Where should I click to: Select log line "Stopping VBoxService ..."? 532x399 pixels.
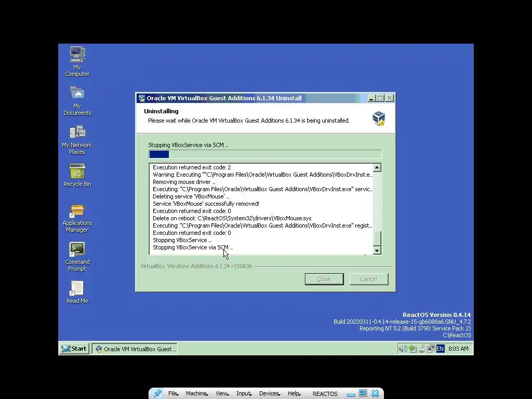coord(182,240)
